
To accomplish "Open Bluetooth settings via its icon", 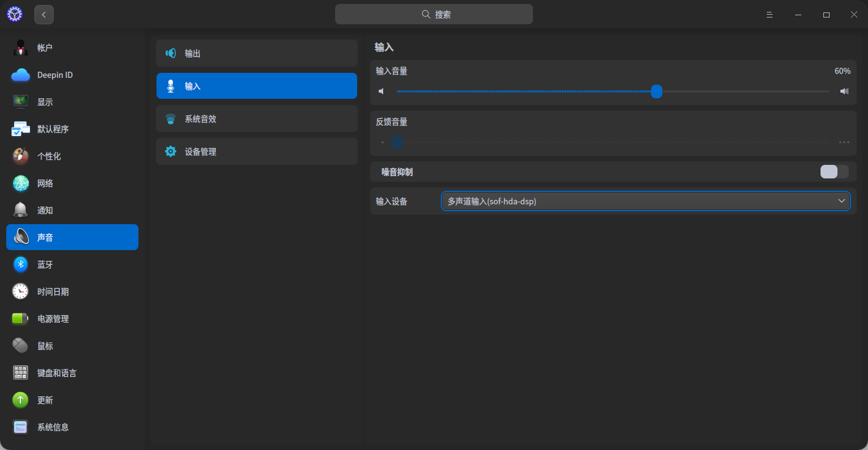I will (x=20, y=265).
